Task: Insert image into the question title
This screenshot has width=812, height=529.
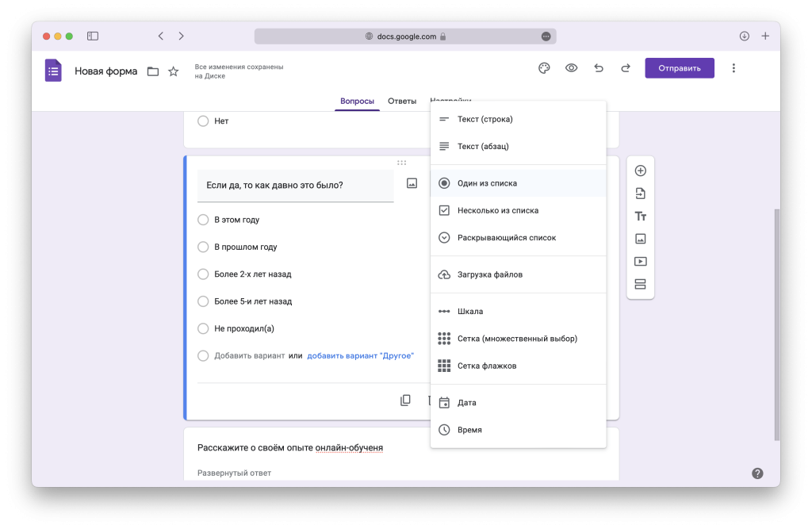Action: (412, 183)
